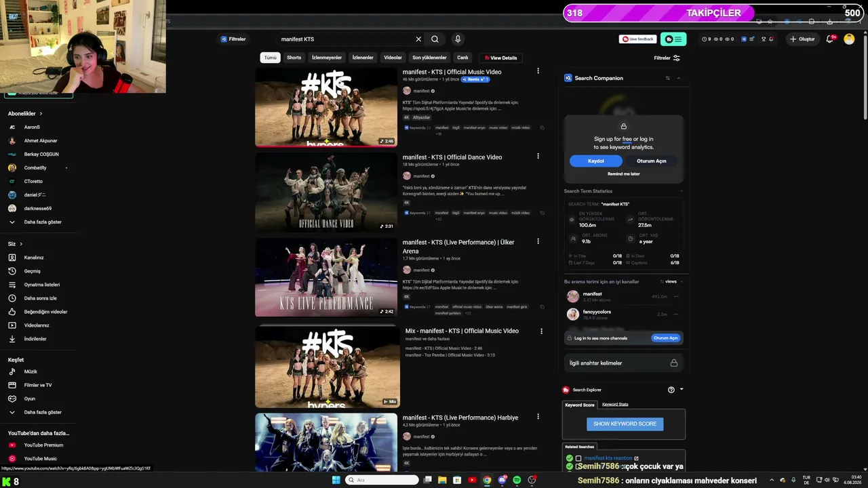
Task: Select the Canlı filter chip
Action: pyautogui.click(x=462, y=58)
